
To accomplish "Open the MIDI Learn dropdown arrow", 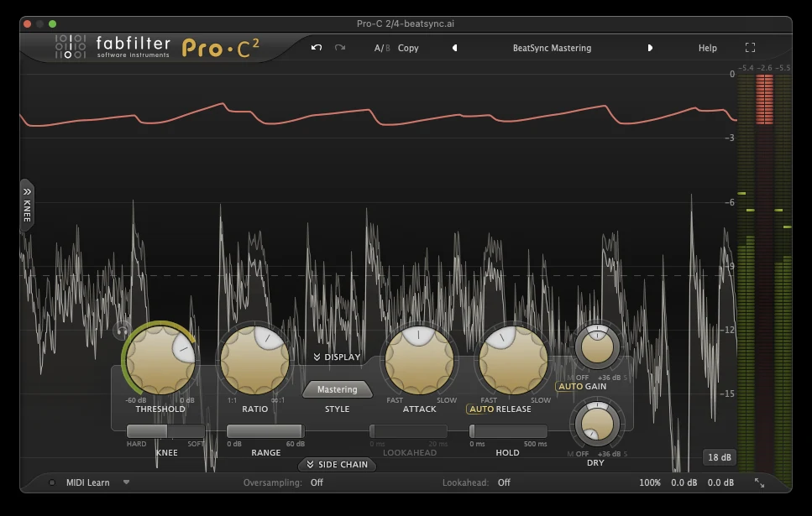I will [126, 482].
